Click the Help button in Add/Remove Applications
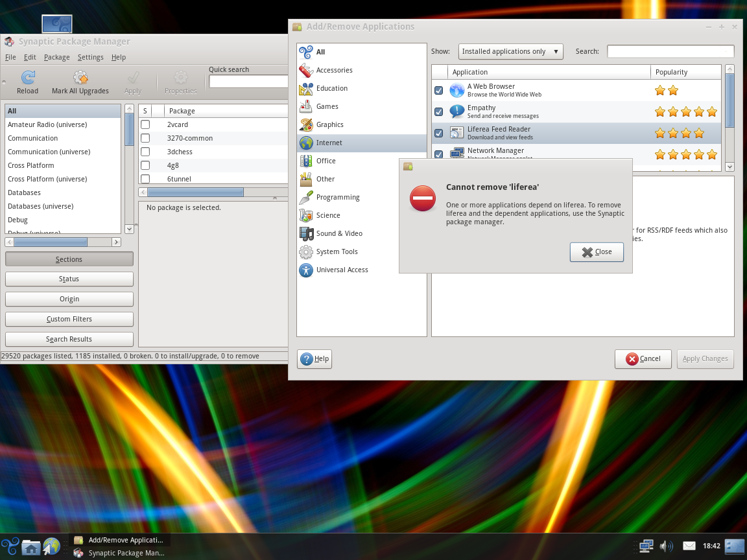Image resolution: width=747 pixels, height=560 pixels. tap(314, 359)
